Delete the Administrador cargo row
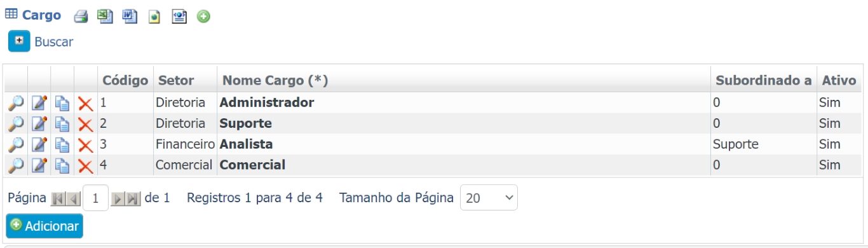868x248 pixels. 85,104
